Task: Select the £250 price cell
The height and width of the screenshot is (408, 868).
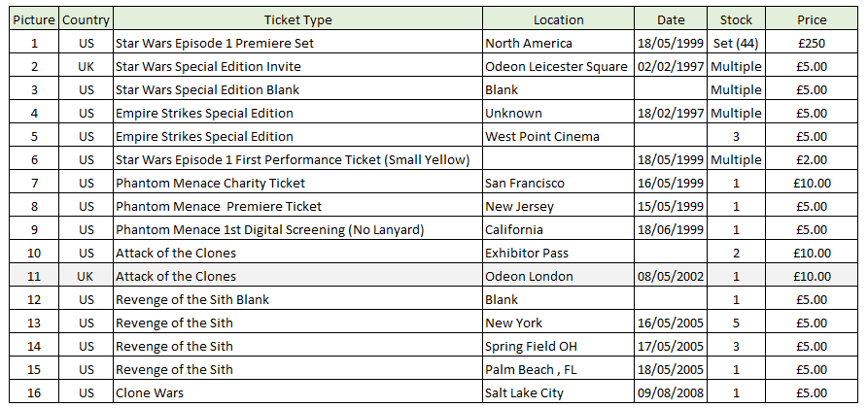Action: tap(812, 43)
